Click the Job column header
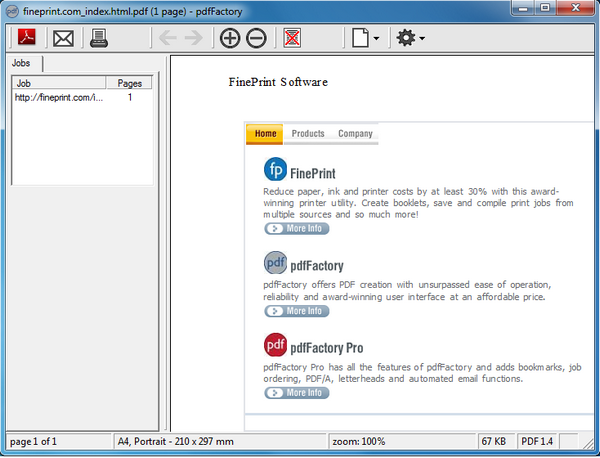The image size is (600, 458). pos(58,83)
